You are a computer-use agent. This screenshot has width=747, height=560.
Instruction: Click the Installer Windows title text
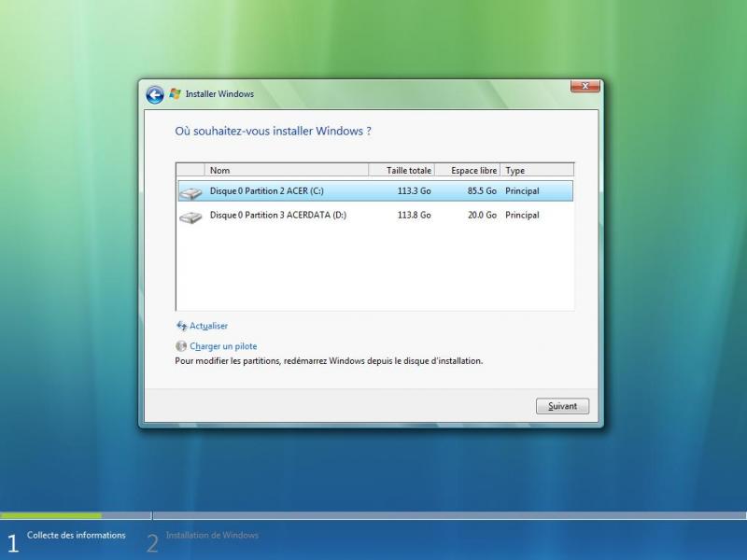pyautogui.click(x=219, y=94)
